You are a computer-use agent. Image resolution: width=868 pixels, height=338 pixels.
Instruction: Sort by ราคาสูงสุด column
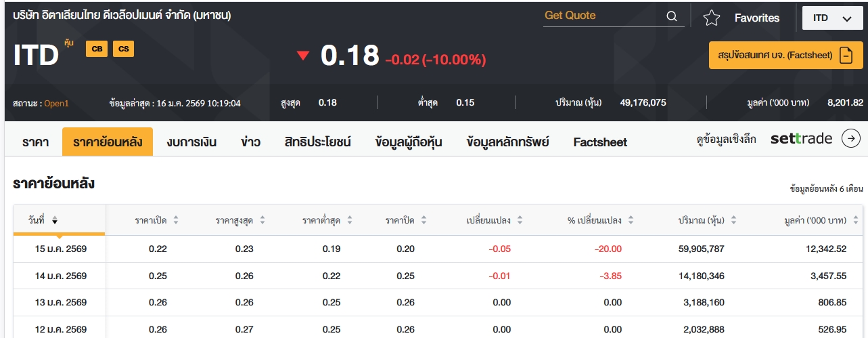(262, 220)
